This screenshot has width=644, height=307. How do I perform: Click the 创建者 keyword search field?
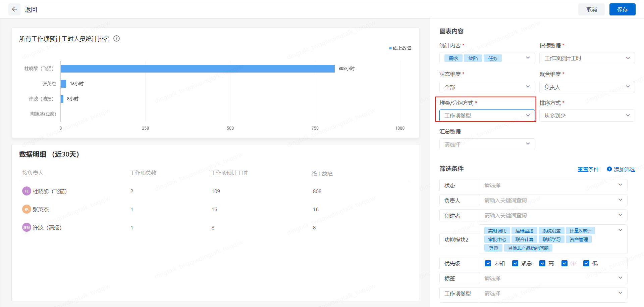[x=553, y=215]
